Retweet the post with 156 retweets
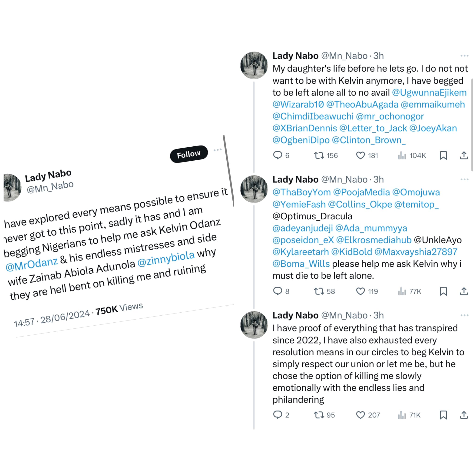Image resolution: width=476 pixels, height=476 pixels. click(319, 155)
